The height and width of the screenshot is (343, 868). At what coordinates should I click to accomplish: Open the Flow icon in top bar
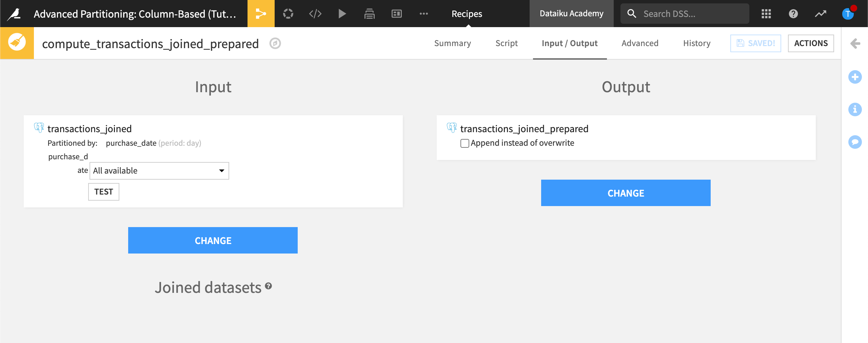261,14
